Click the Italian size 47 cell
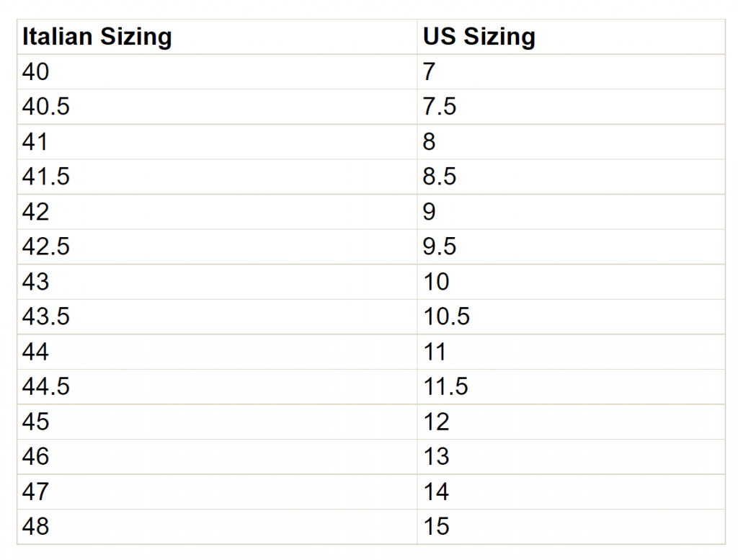This screenshot has width=738, height=560. pos(217,492)
